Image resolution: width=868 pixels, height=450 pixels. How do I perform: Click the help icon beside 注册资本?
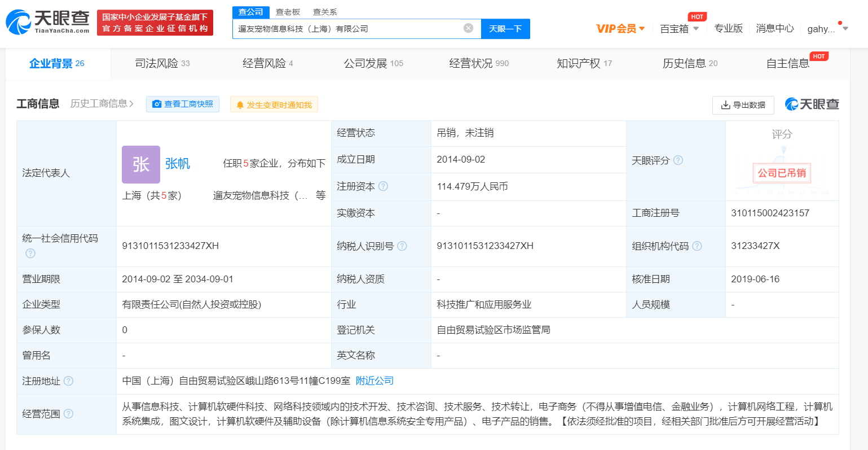tap(383, 186)
